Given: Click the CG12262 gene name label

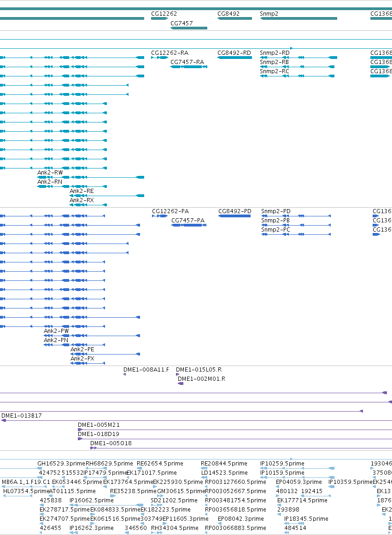Looking at the screenshot, I should pos(164,14).
